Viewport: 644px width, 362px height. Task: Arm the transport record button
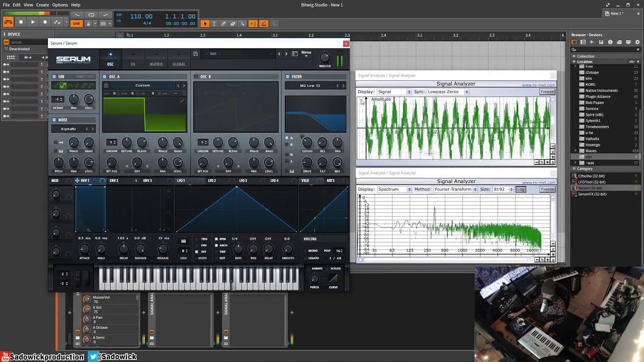click(x=45, y=22)
